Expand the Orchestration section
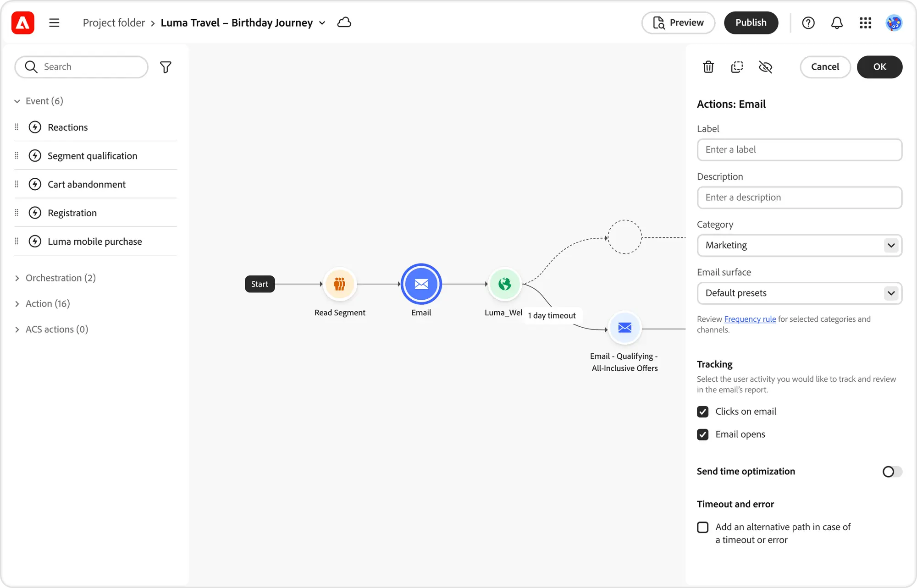 (x=61, y=278)
